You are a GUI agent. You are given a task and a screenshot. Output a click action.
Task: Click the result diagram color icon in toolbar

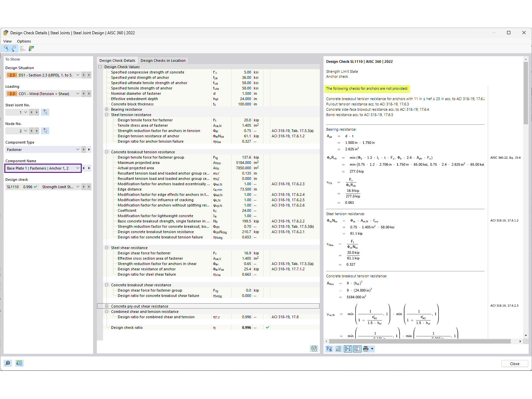[x=31, y=49]
